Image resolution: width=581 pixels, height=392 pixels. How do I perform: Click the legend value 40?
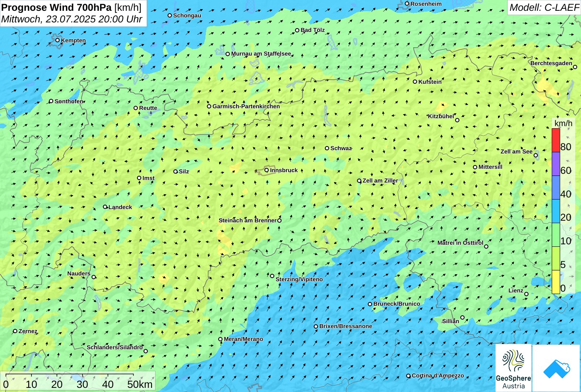(566, 194)
